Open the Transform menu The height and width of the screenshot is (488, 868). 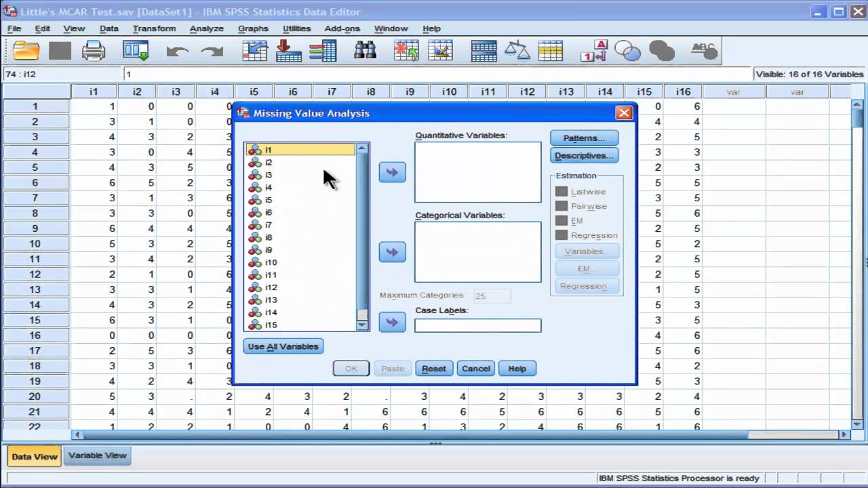154,28
